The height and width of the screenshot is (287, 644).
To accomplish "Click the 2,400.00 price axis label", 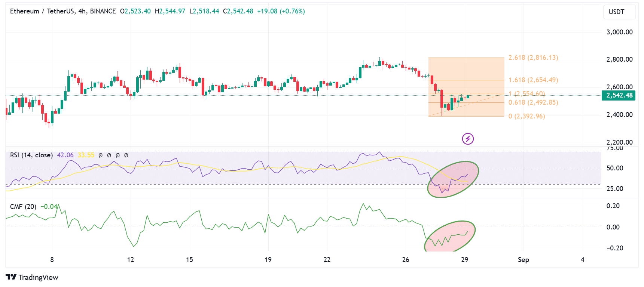I will point(619,115).
